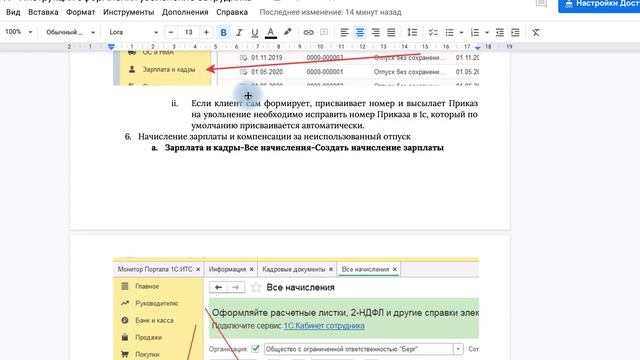Screen dimensions: 640x360
Task: Open the zoom level dropdown at 100%
Action: click(18, 32)
